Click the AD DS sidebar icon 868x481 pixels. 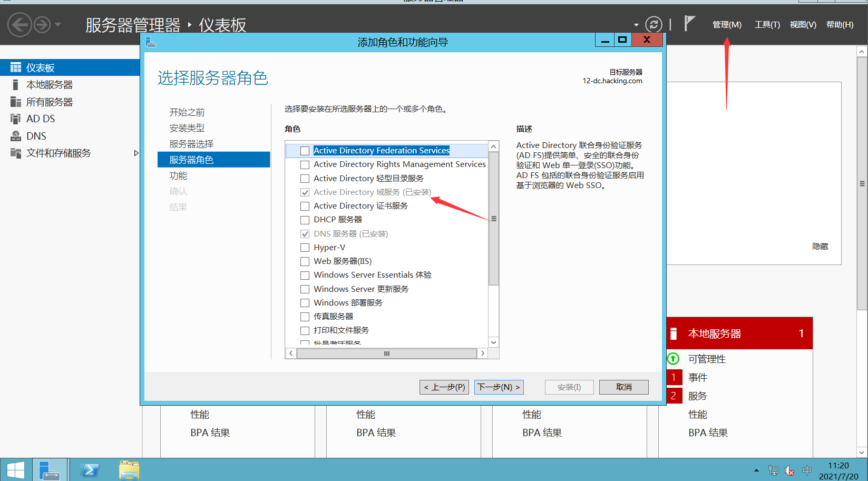pos(16,119)
